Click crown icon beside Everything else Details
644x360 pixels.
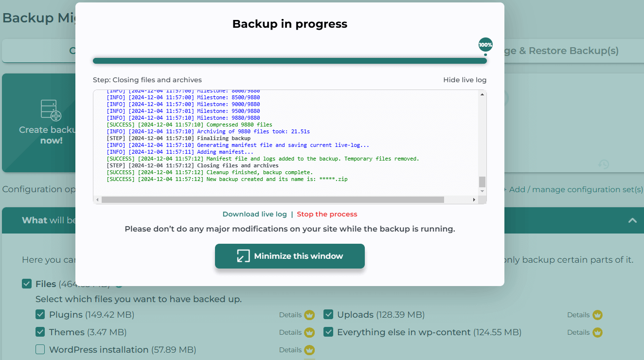coord(597,333)
